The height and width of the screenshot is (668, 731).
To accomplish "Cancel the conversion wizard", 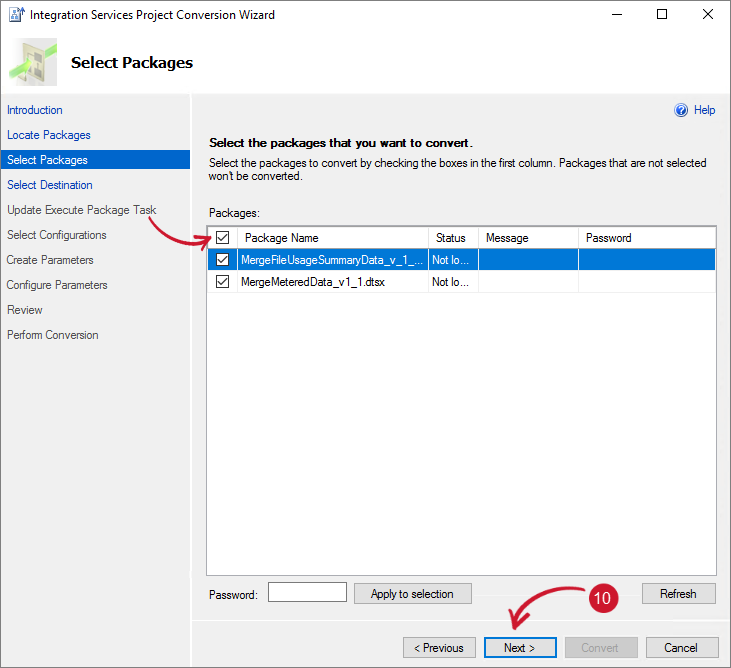I will click(x=682, y=648).
